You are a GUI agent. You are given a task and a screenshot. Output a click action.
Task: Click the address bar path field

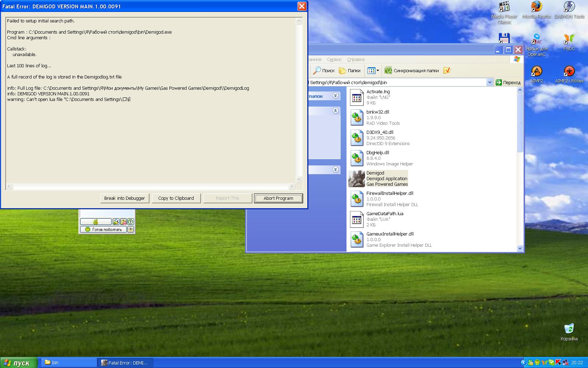(x=397, y=82)
